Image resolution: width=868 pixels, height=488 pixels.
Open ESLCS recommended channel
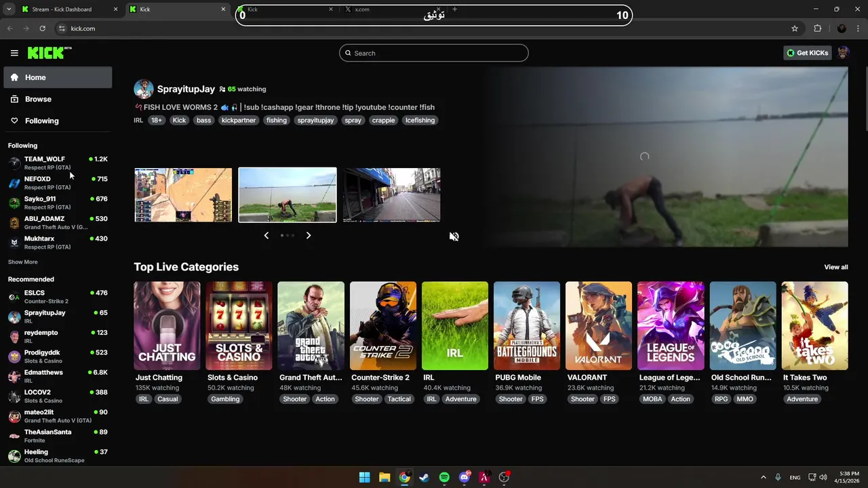58,297
